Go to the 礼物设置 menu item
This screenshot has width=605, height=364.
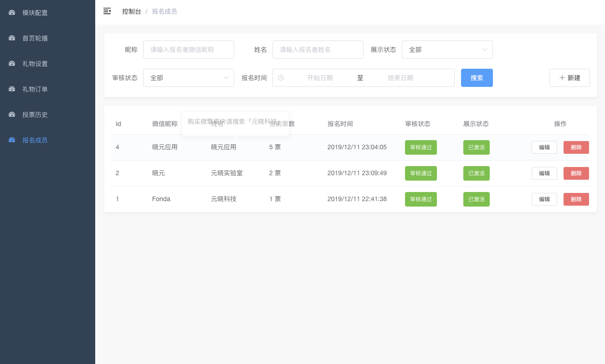click(47, 64)
